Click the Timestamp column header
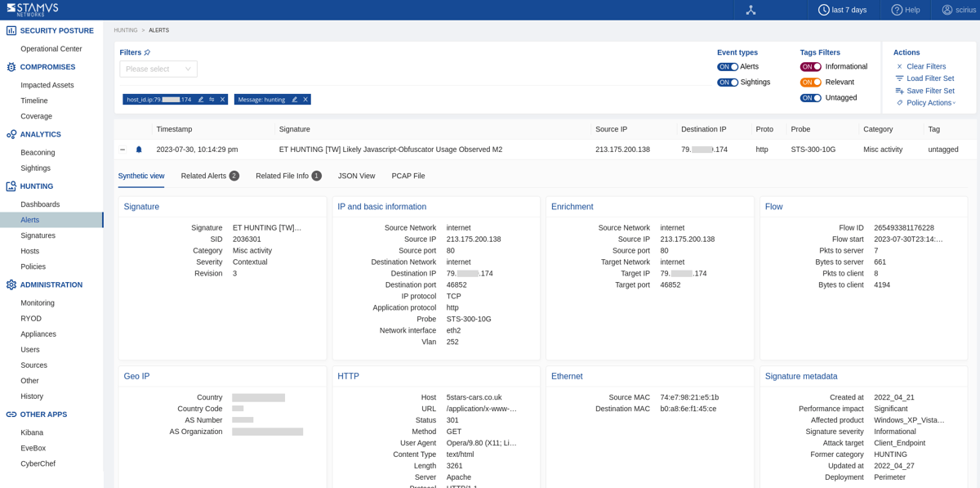 tap(175, 129)
